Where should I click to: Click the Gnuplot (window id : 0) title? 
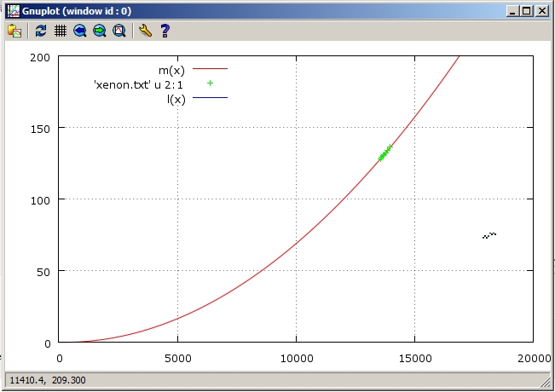coord(77,11)
